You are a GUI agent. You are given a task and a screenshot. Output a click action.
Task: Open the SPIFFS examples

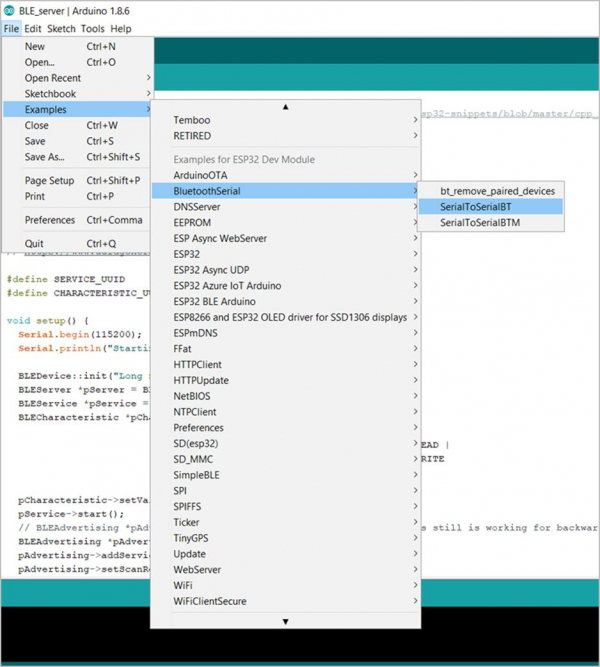(x=286, y=506)
